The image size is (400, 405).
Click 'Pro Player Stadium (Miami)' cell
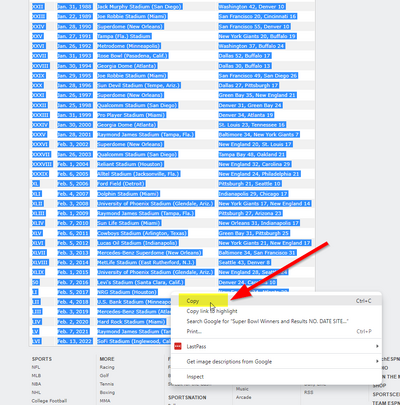click(x=131, y=115)
